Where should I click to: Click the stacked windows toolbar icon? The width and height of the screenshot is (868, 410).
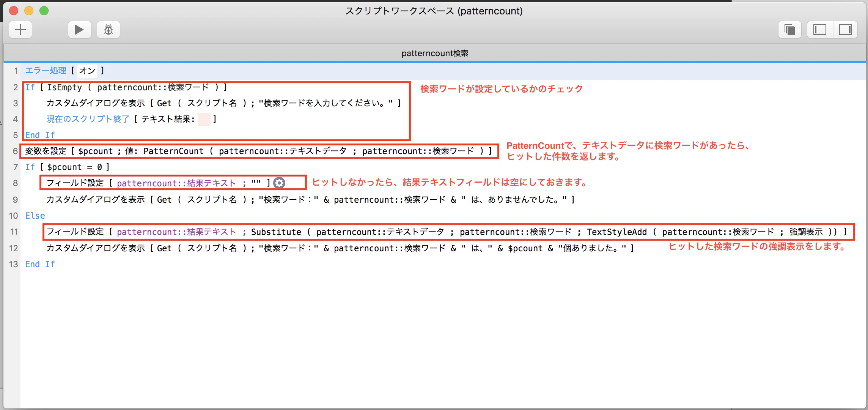(x=789, y=30)
